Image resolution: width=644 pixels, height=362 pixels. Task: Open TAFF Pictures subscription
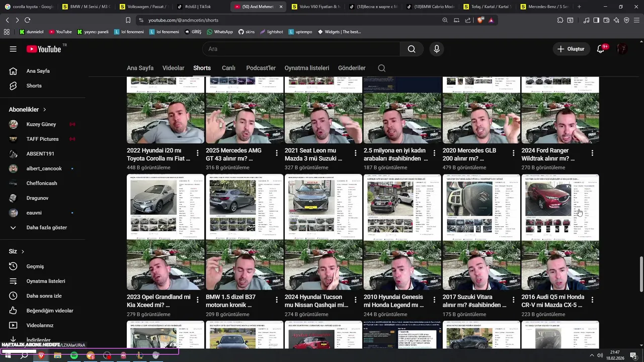tap(42, 139)
